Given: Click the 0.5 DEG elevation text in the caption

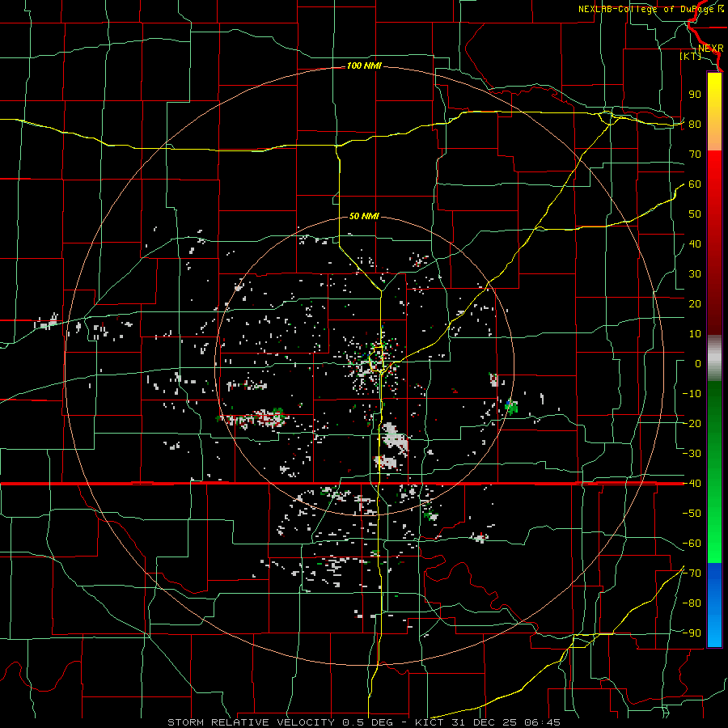Looking at the screenshot, I should point(367,722).
